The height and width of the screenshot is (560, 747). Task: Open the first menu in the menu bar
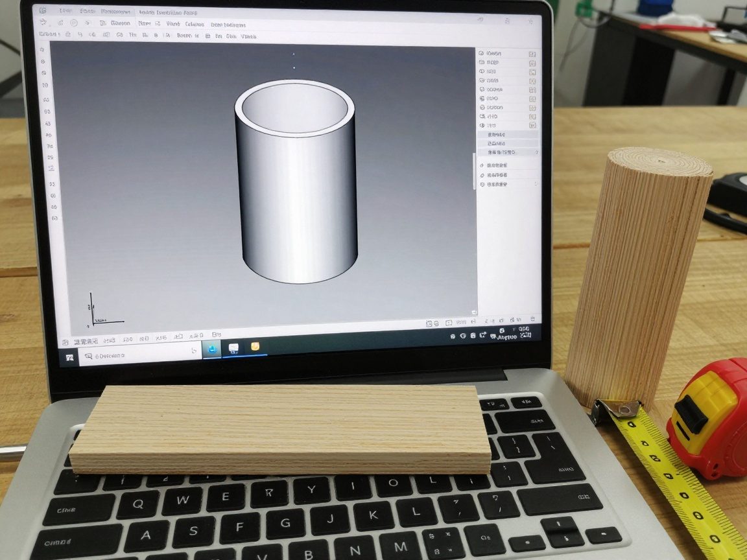pos(65,12)
